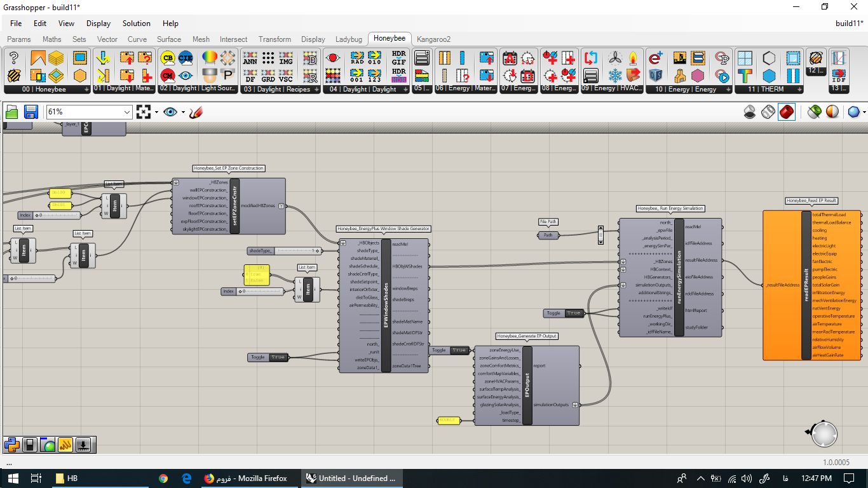Open the Solution menu

coord(137,24)
